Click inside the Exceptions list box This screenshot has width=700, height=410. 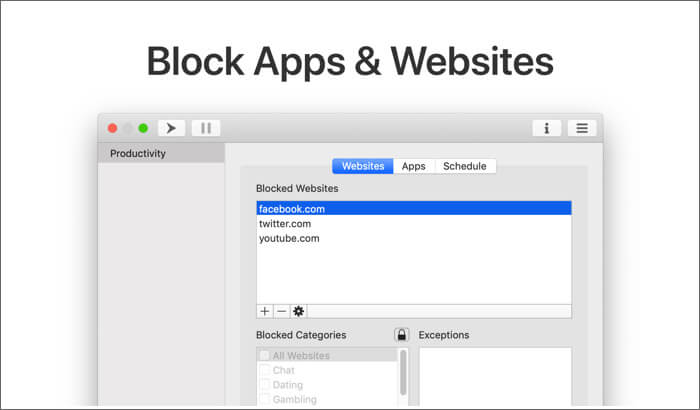(x=495, y=377)
